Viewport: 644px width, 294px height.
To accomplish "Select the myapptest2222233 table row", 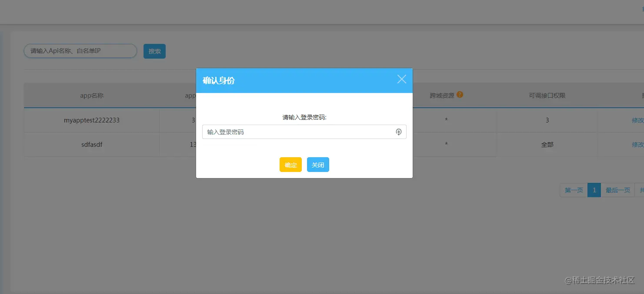I will (91, 120).
